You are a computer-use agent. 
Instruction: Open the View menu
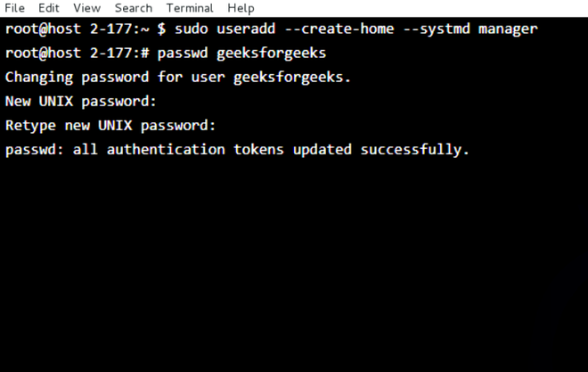(x=86, y=8)
